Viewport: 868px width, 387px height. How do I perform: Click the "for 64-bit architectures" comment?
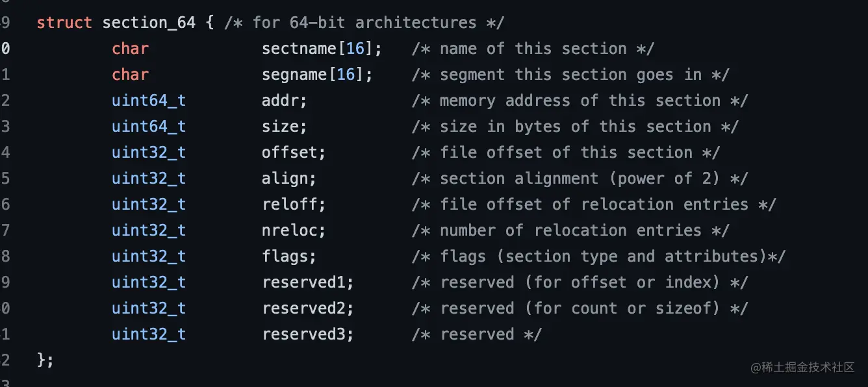tap(364, 23)
